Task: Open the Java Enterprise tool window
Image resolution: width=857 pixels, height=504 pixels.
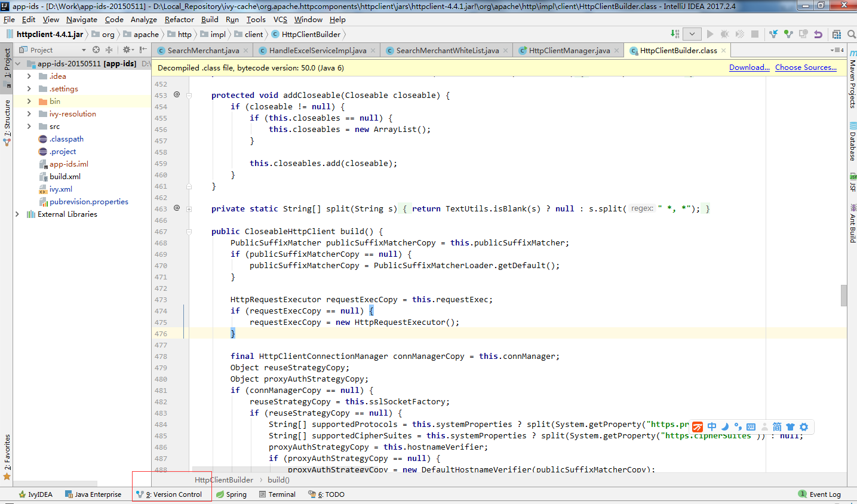Action: tap(93, 494)
